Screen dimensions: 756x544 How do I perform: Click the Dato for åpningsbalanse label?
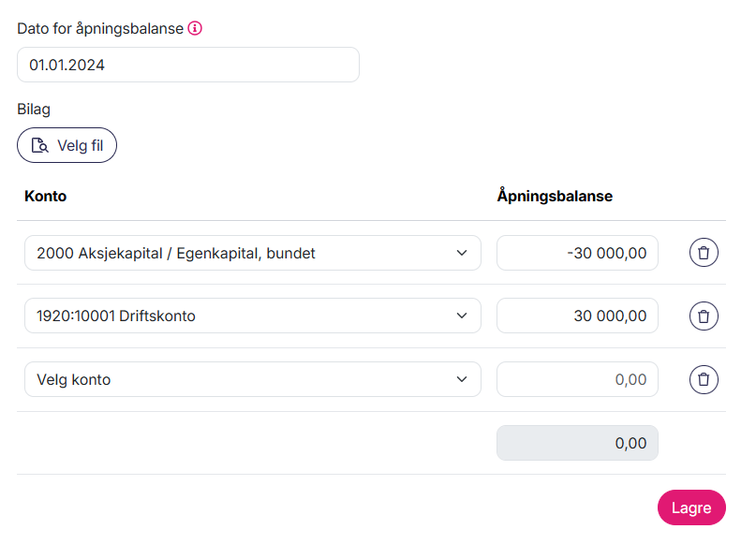[x=100, y=28]
